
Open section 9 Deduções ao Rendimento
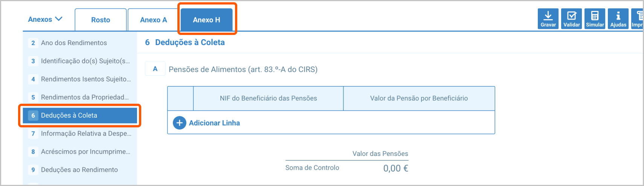[x=79, y=170]
